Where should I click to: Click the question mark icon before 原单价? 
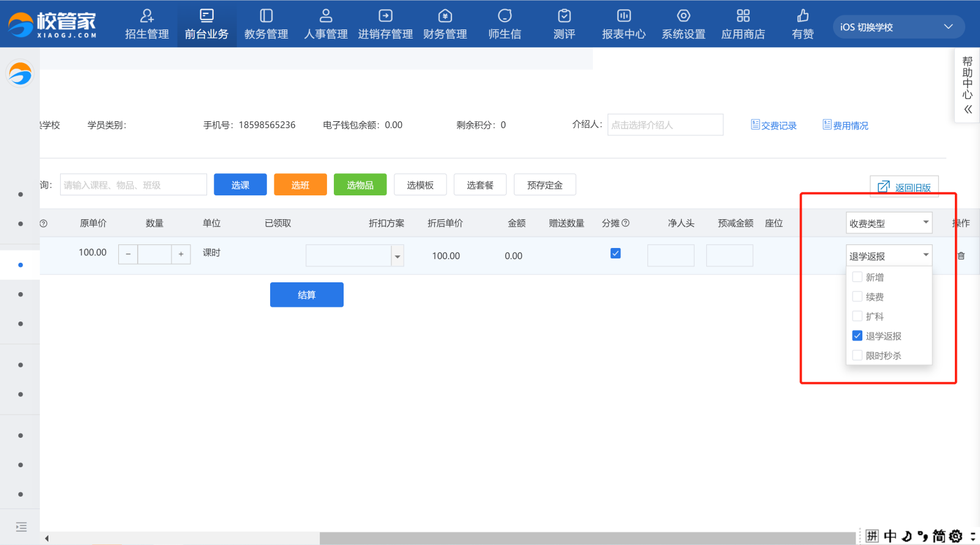[43, 224]
